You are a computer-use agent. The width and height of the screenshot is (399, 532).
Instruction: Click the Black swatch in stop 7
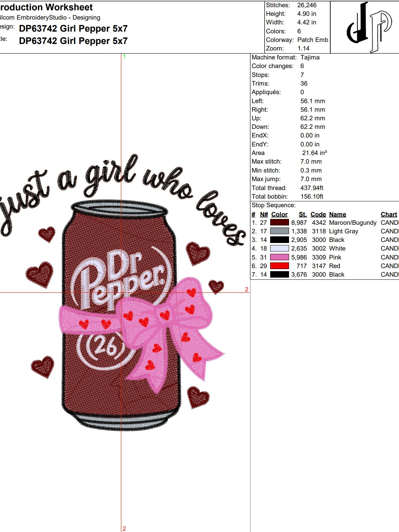279,274
